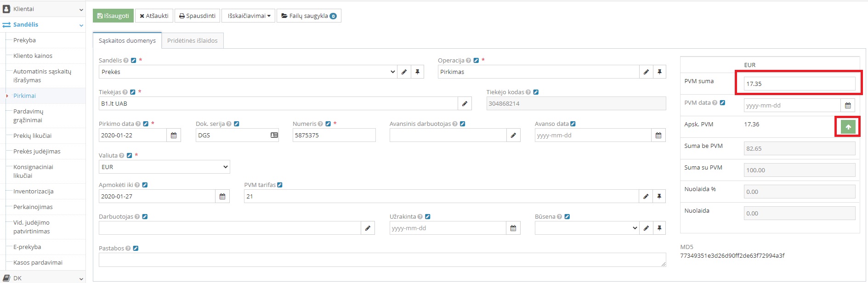The height and width of the screenshot is (283, 868).
Task: Expand the Sandėlis warehouse dropdown
Action: click(x=247, y=72)
